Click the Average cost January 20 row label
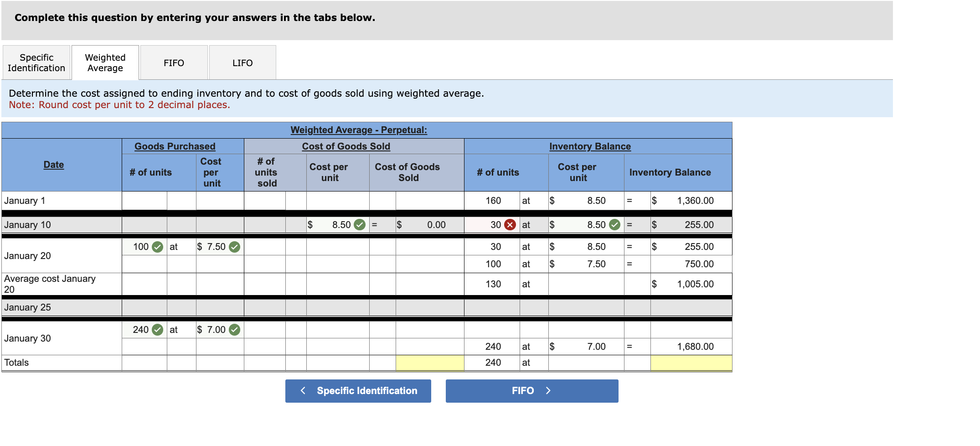980x446 pixels. click(x=50, y=285)
